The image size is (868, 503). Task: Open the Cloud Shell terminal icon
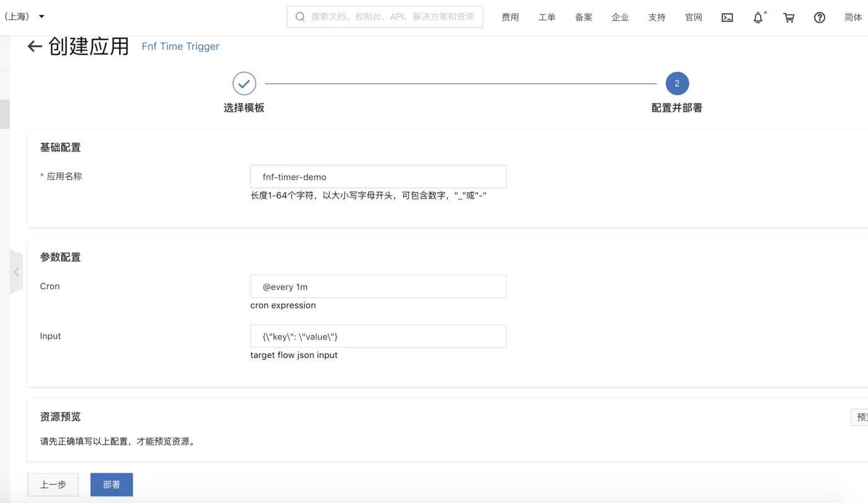[x=727, y=17]
